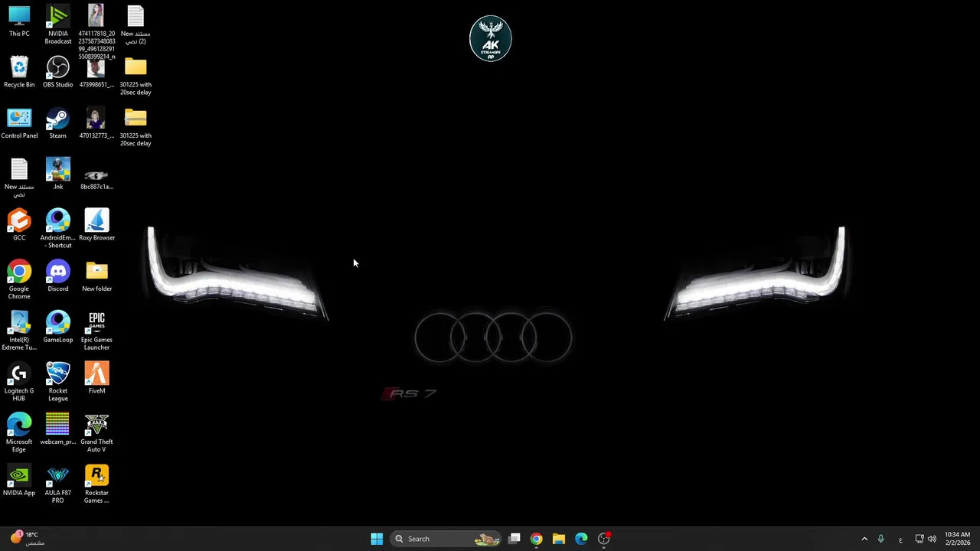This screenshot has width=980, height=551.
Task: Select the Rockstar Games Launcher icon
Action: click(96, 484)
